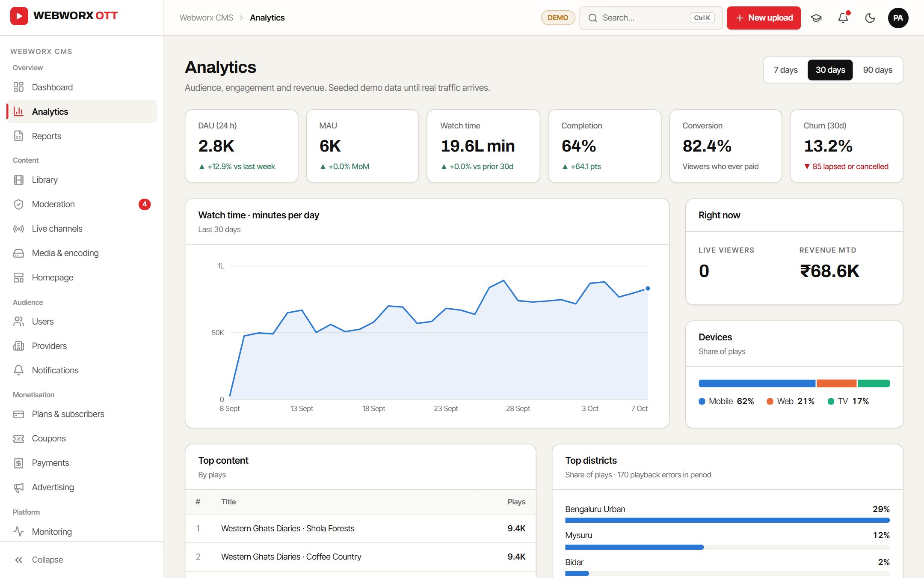
Task: Open the Providers building icon
Action: coord(18,346)
